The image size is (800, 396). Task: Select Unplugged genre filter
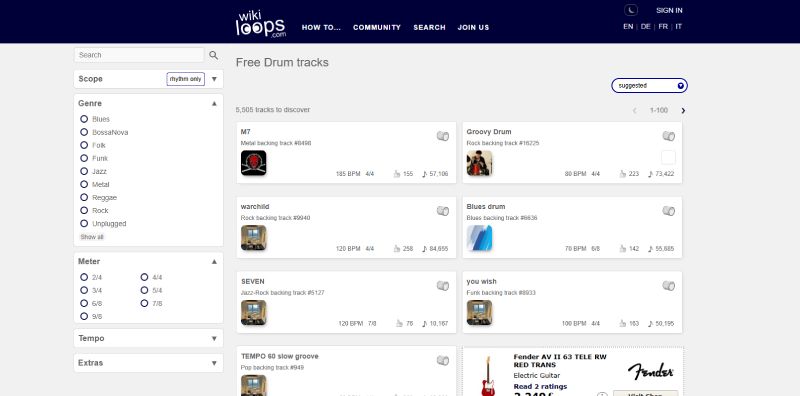(84, 224)
